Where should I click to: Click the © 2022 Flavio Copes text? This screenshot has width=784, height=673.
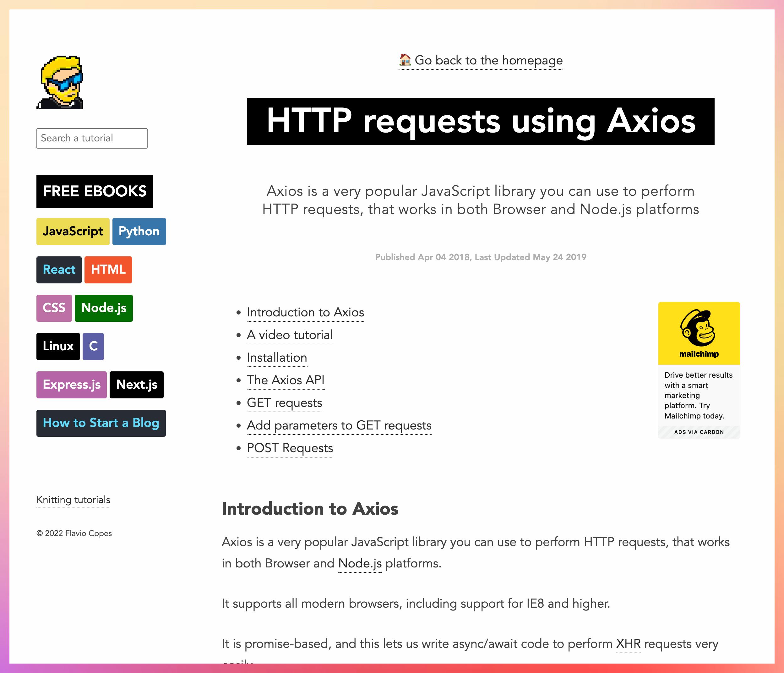[x=74, y=533]
